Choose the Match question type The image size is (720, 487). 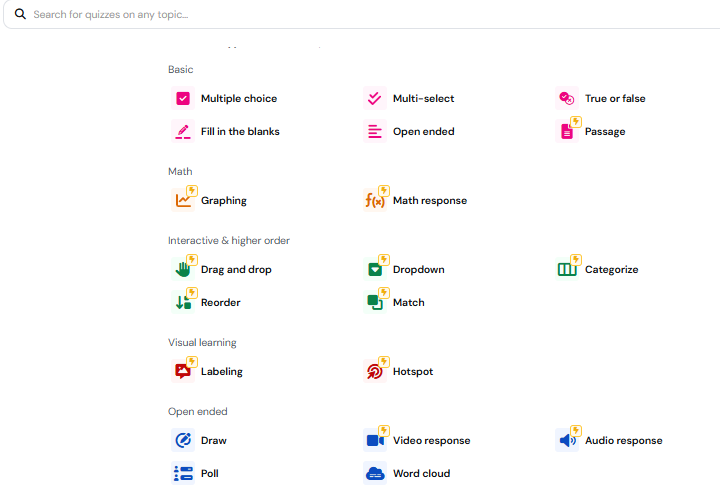pyautogui.click(x=408, y=303)
